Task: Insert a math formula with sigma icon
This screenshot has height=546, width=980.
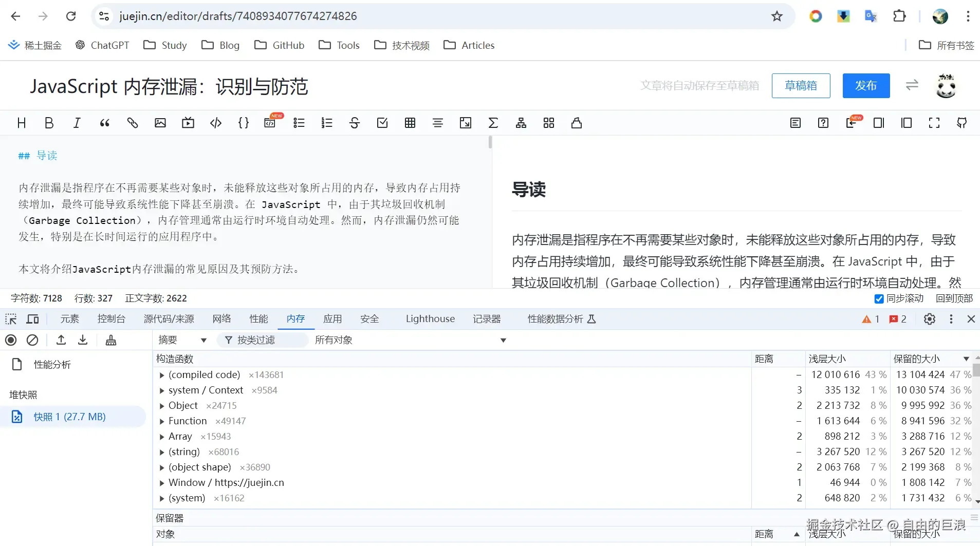Action: (493, 123)
